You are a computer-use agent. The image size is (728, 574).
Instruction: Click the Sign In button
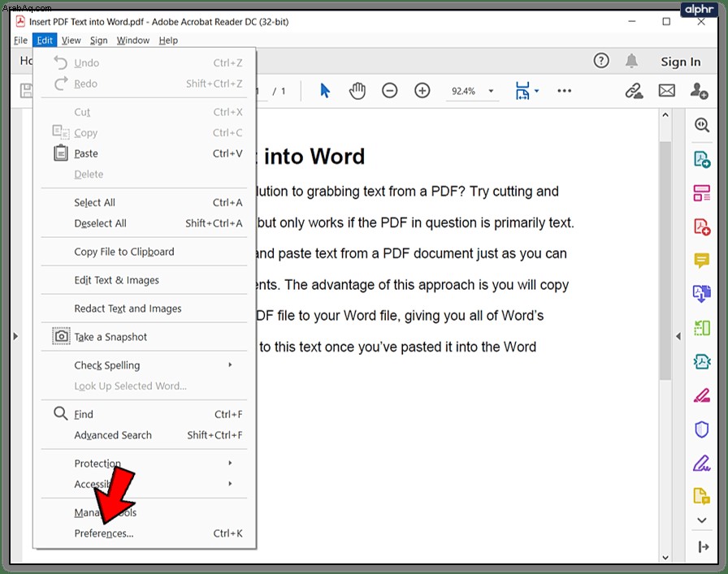tap(681, 62)
